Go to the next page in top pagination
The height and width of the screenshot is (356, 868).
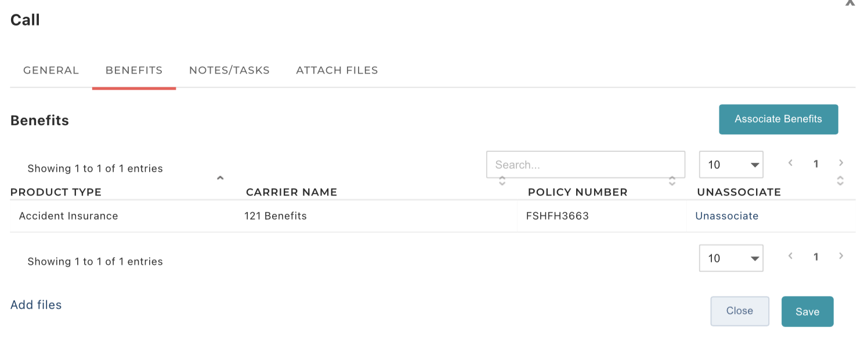(841, 163)
